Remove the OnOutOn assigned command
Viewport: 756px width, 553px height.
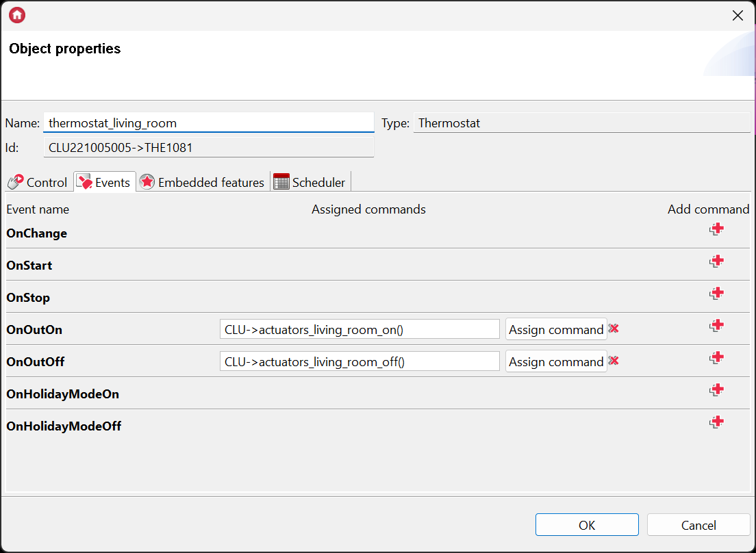click(x=614, y=329)
